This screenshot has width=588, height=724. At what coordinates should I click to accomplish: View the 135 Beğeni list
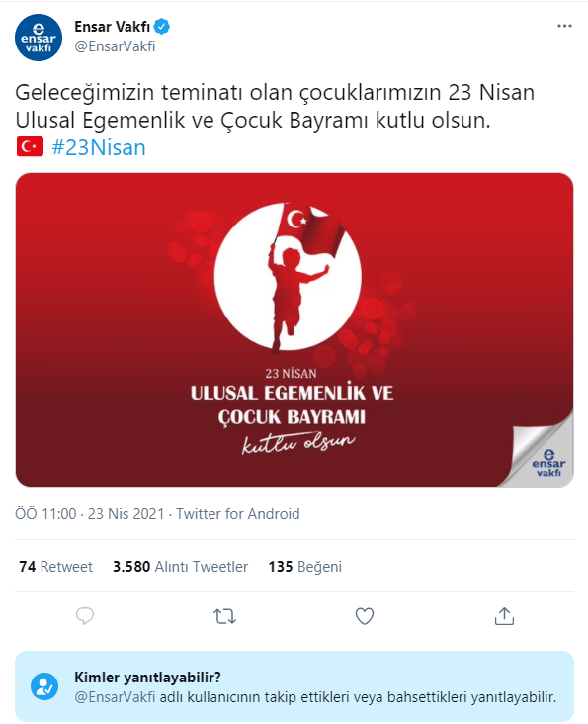[x=304, y=567]
